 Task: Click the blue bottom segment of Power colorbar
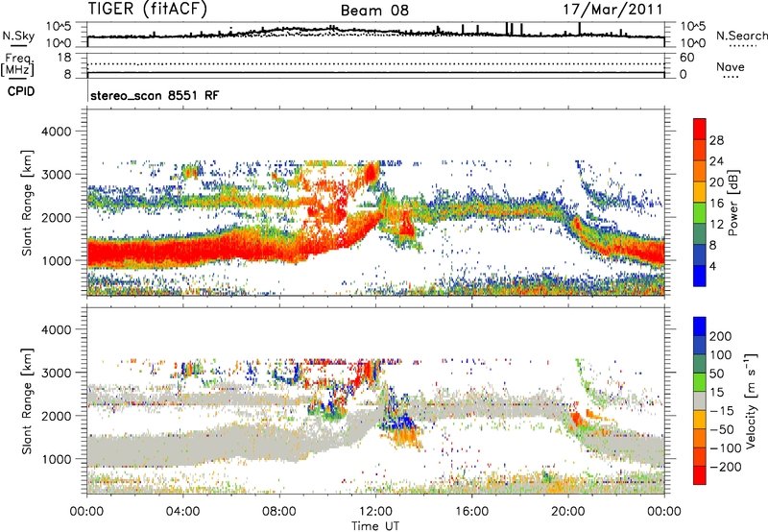700,276
